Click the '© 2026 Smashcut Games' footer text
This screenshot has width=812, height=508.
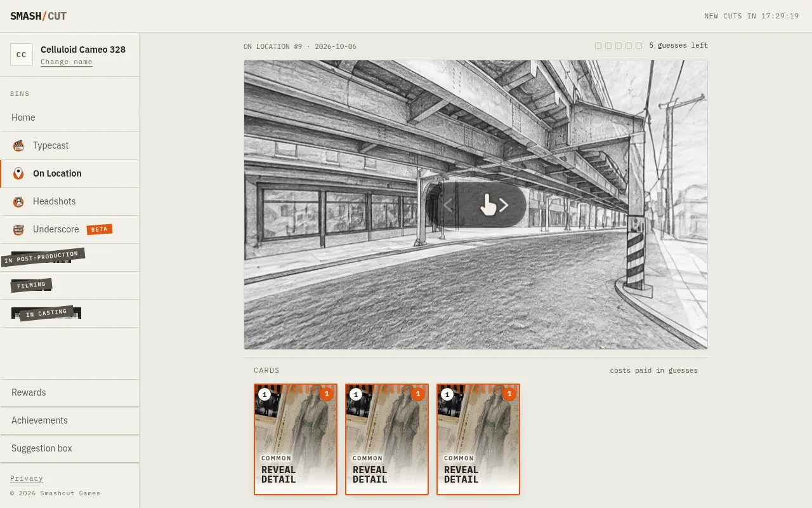click(55, 493)
